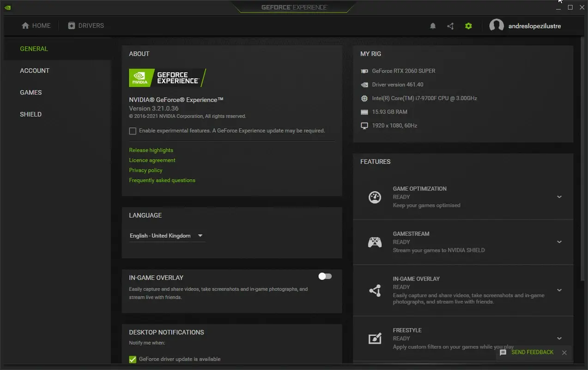Open the Language selection dropdown
This screenshot has height=370, width=588.
click(200, 235)
